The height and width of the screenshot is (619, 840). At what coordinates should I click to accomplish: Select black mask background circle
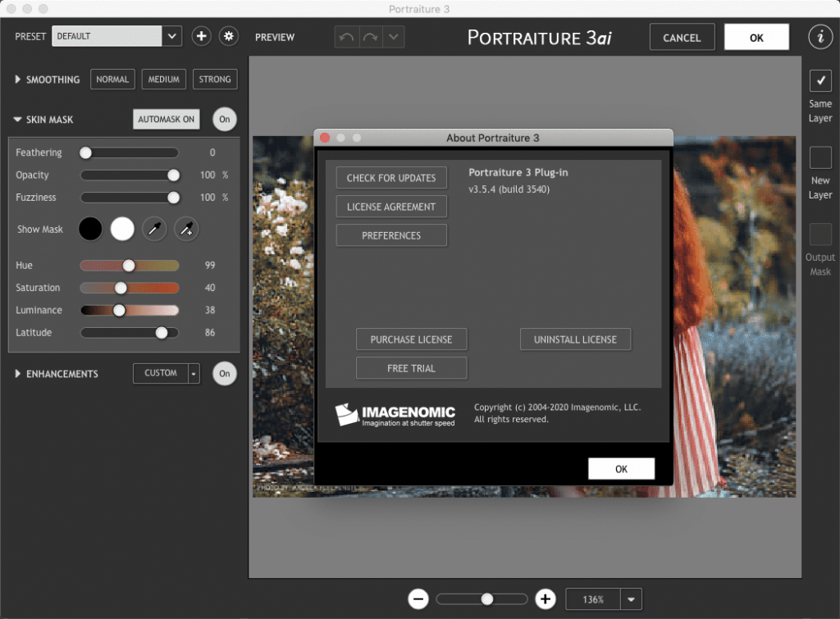click(90, 230)
